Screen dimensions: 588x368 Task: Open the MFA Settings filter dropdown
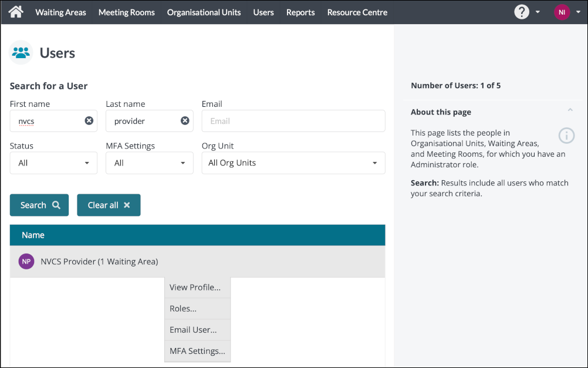[150, 163]
